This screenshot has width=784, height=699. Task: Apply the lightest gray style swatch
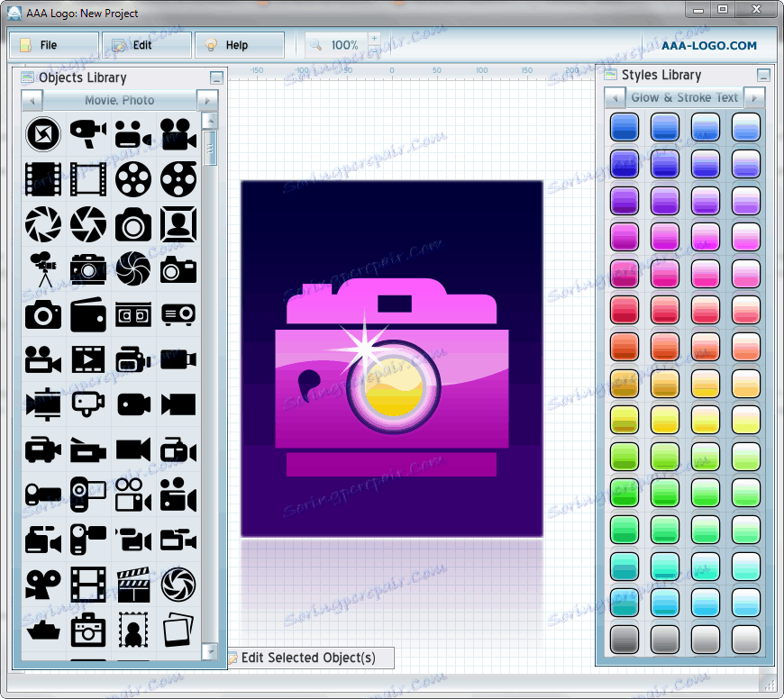pyautogui.click(x=745, y=639)
